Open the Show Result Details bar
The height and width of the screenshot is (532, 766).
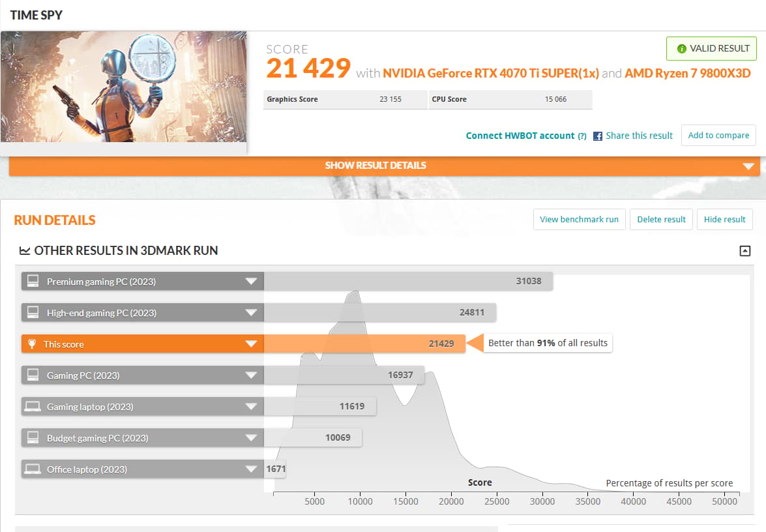click(384, 166)
